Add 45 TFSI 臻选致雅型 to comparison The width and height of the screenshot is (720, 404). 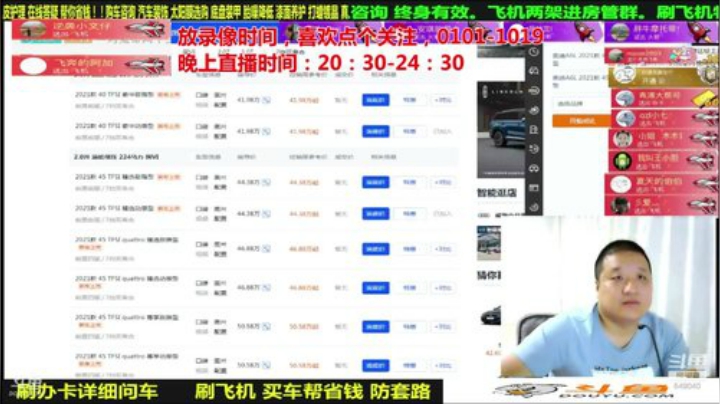point(443,182)
